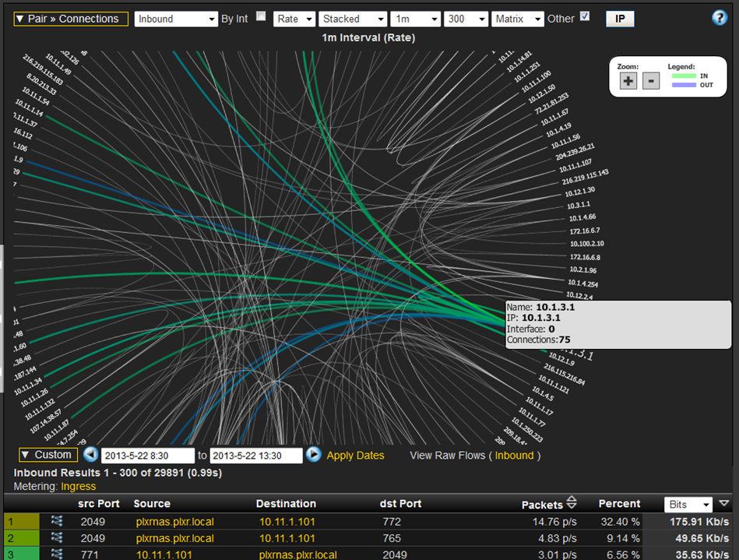The height and width of the screenshot is (560, 739).
Task: Go to next time range arrow
Action: click(314, 455)
